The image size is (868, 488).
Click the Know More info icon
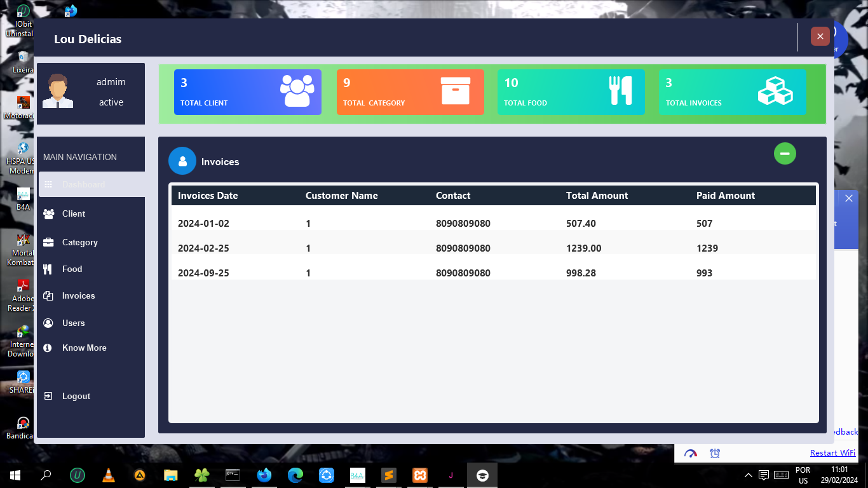(47, 348)
